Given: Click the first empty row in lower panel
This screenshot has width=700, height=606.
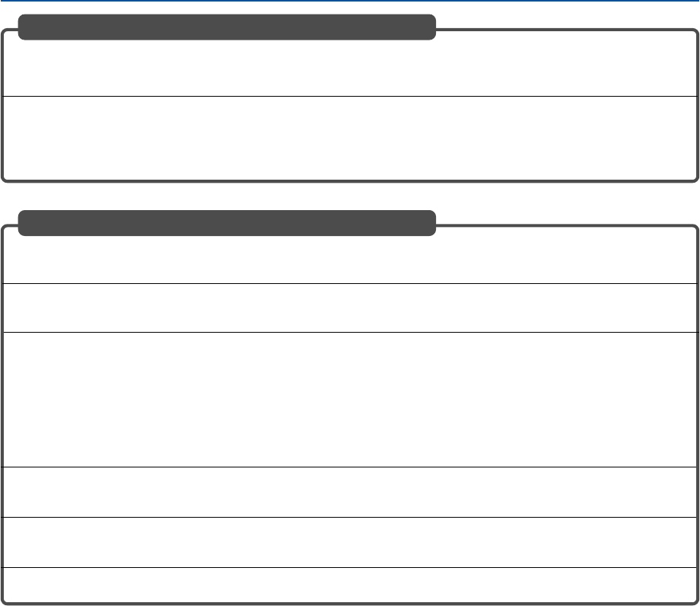Looking at the screenshot, I should (x=350, y=260).
